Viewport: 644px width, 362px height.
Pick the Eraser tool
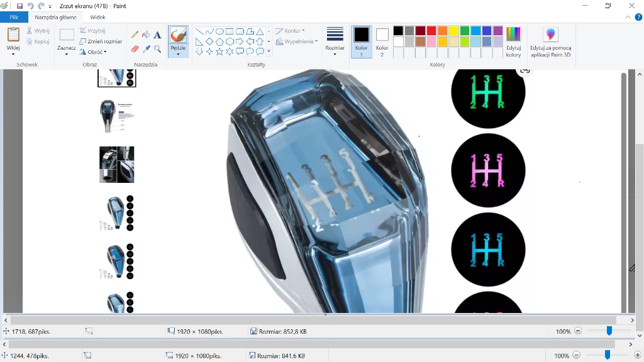(135, 49)
